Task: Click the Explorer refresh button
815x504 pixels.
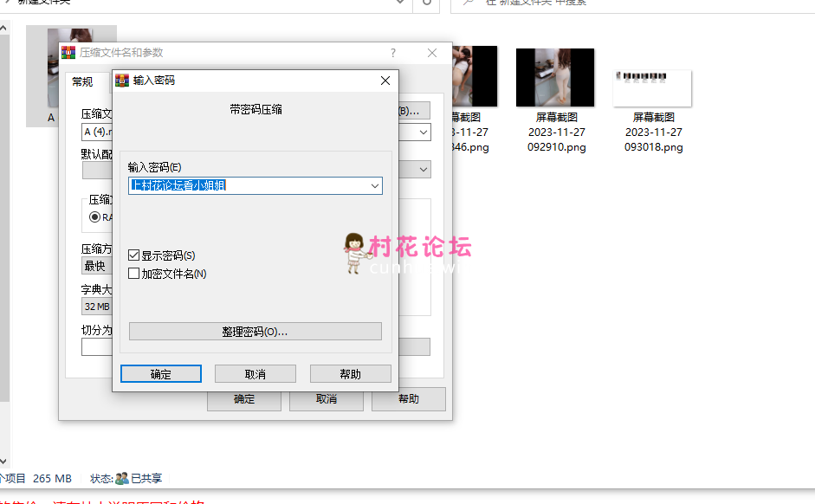Action: click(x=426, y=3)
